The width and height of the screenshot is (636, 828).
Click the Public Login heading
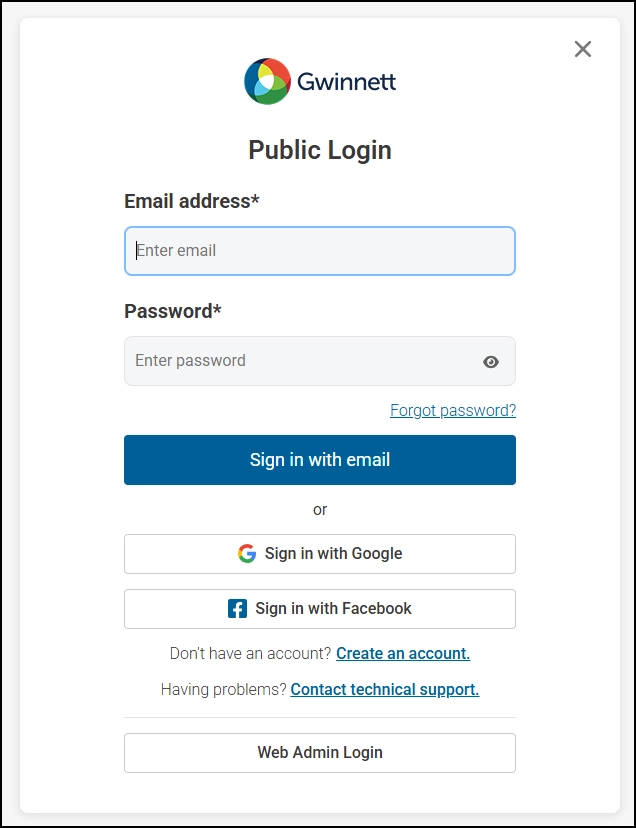click(x=320, y=150)
